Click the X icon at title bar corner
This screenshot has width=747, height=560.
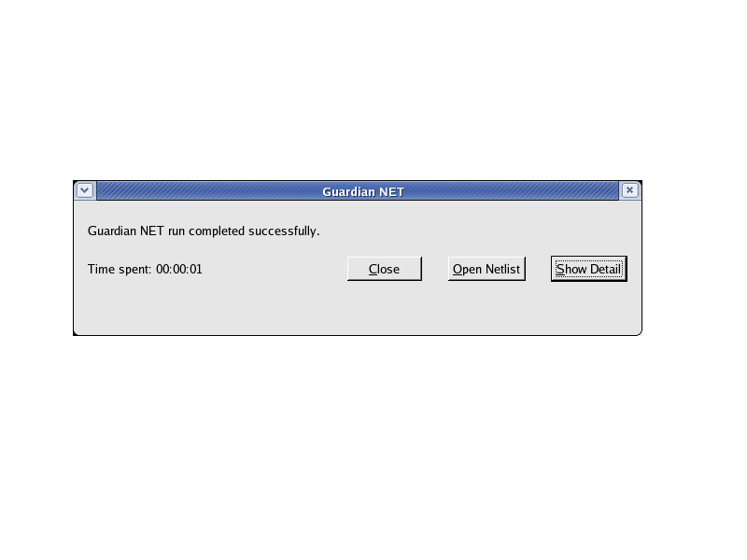629,190
